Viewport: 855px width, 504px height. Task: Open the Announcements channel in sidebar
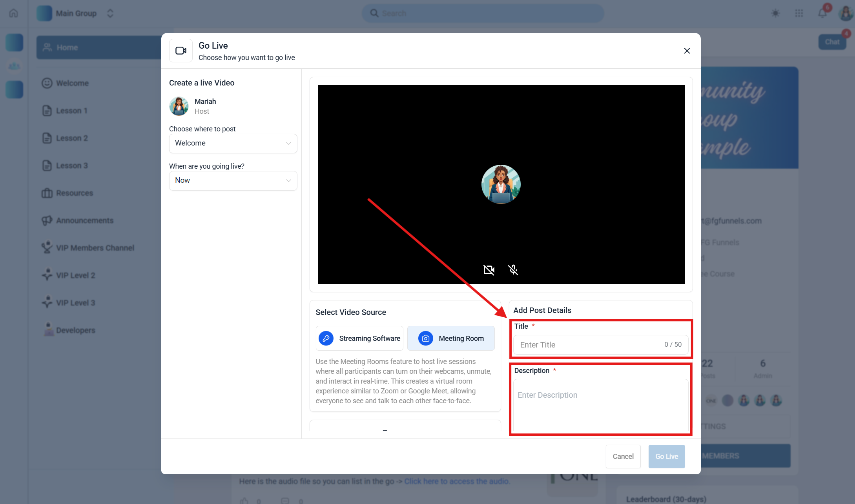click(x=84, y=220)
